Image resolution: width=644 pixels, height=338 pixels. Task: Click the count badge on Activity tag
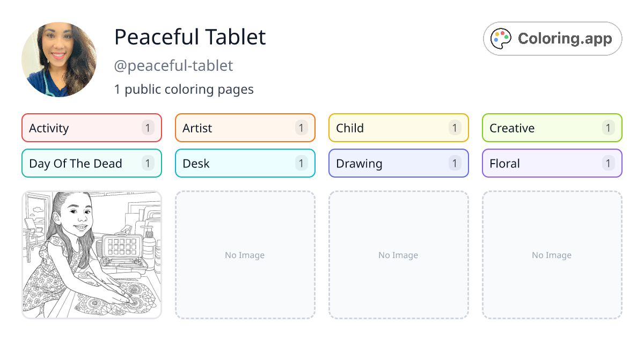tap(148, 128)
